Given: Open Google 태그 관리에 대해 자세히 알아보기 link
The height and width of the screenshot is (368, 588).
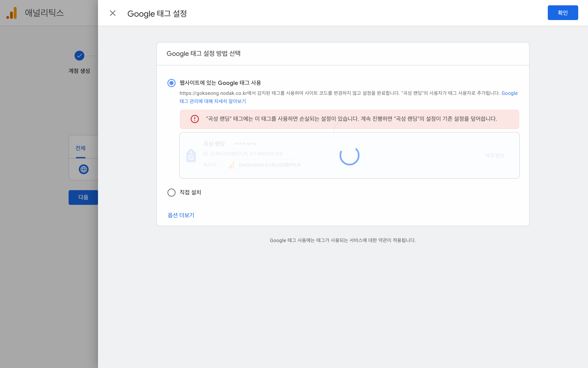Looking at the screenshot, I should [213, 101].
